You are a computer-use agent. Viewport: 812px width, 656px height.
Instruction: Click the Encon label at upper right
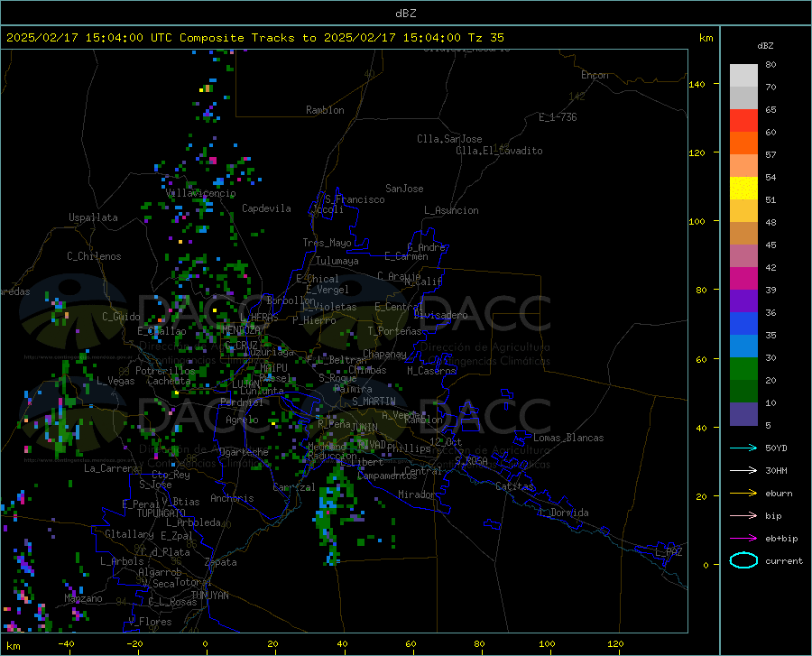tap(595, 75)
